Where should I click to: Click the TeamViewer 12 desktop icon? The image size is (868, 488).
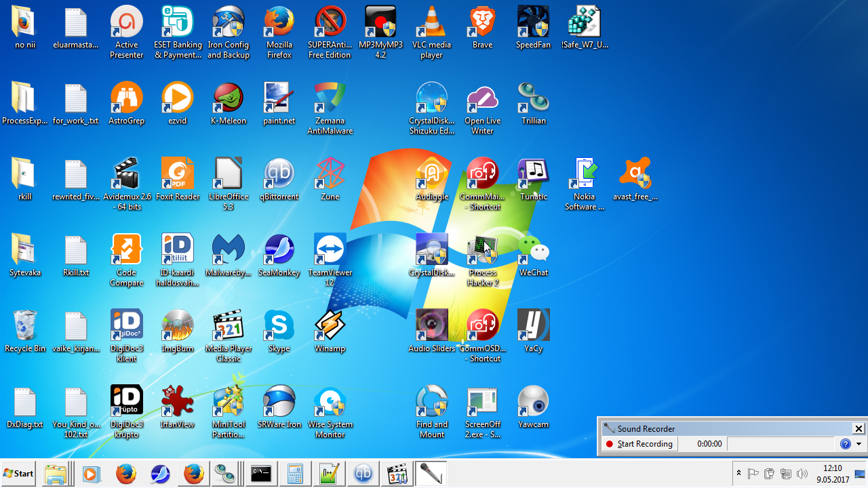330,260
